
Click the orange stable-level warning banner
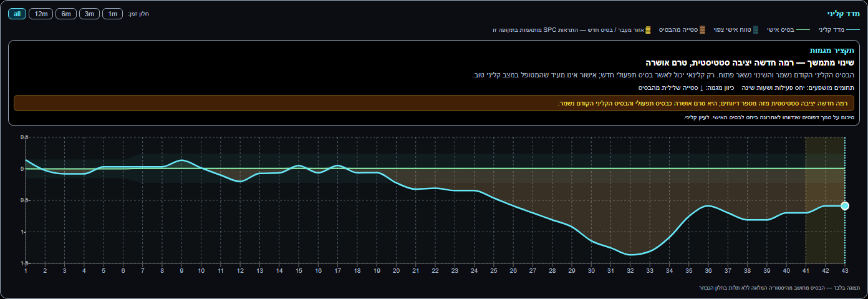pos(434,103)
